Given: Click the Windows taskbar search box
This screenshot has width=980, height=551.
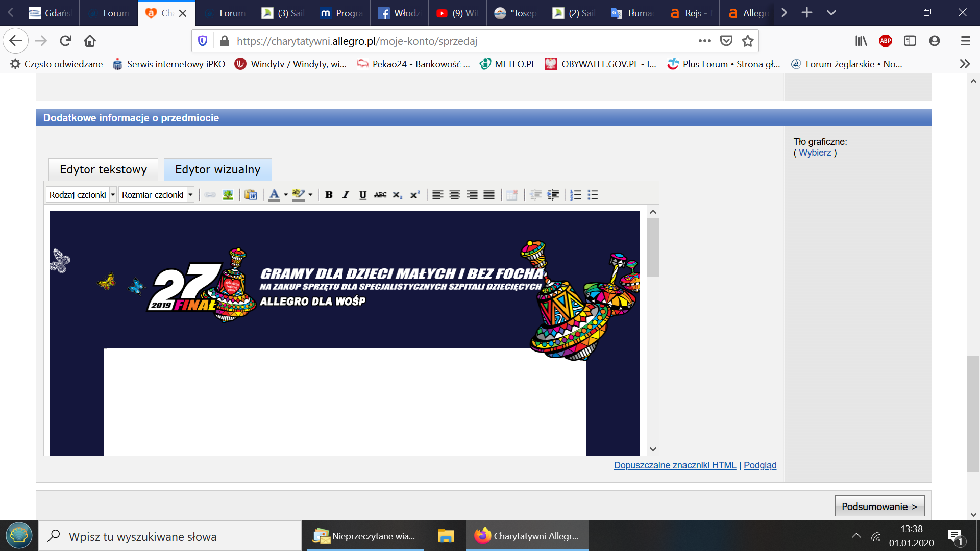Looking at the screenshot, I should (170, 536).
